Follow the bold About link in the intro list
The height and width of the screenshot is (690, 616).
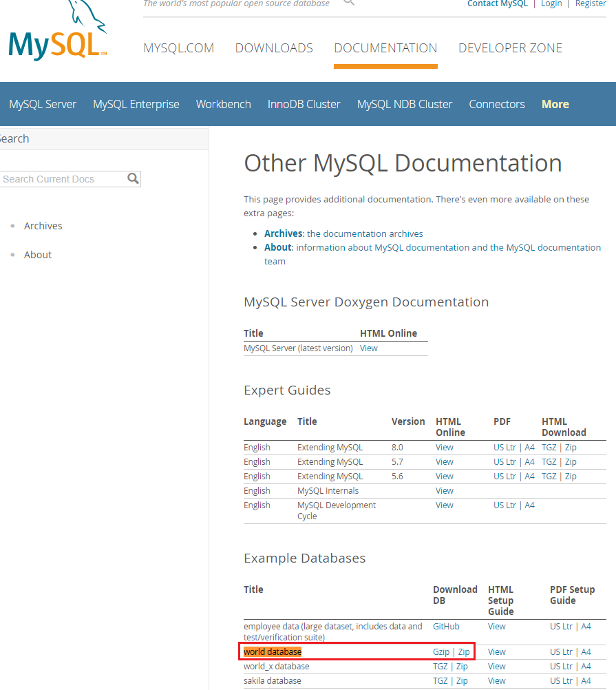pyautogui.click(x=278, y=247)
